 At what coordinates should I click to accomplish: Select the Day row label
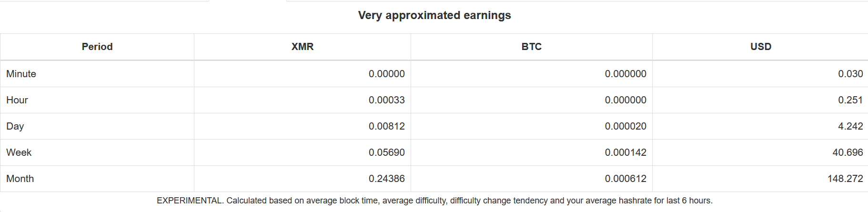pyautogui.click(x=15, y=126)
